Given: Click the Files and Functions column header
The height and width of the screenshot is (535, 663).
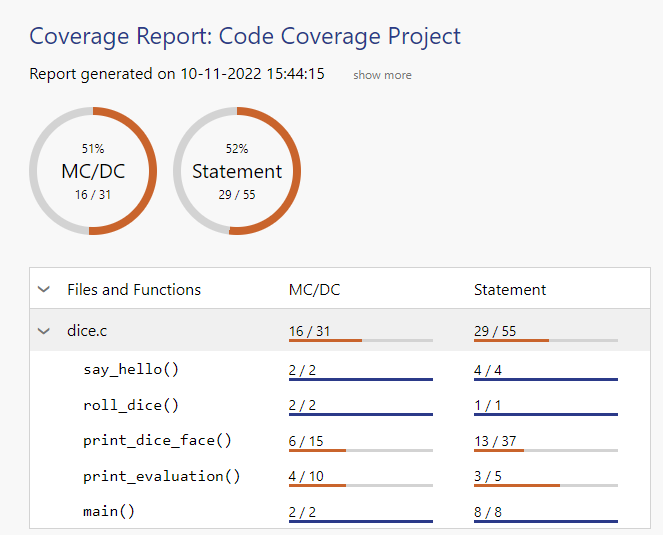Looking at the screenshot, I should coord(134,290).
